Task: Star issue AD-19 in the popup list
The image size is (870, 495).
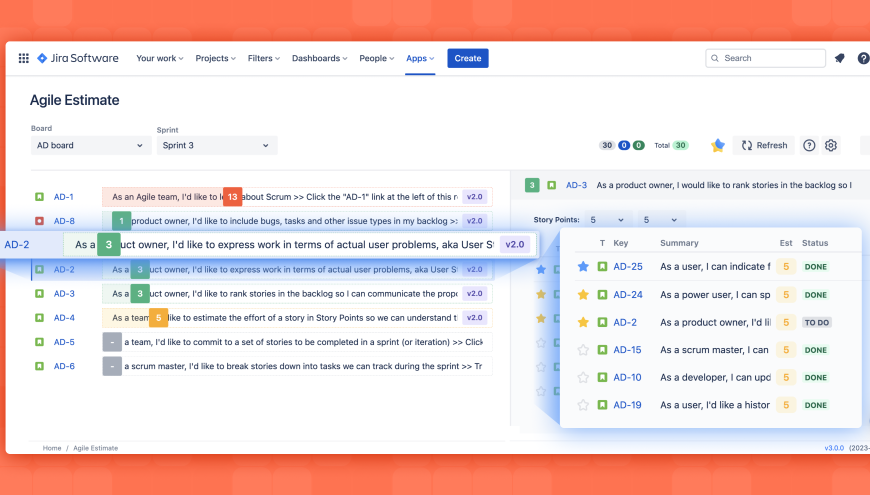Action: [x=583, y=405]
